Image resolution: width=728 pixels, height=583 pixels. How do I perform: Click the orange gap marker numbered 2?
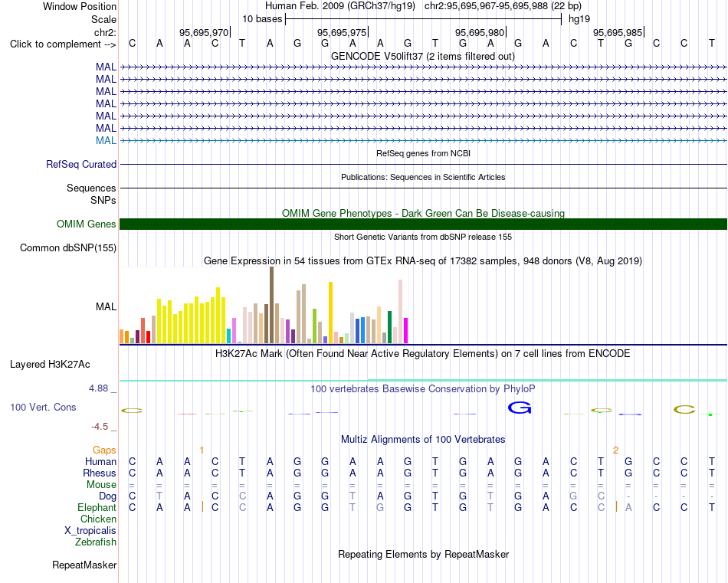(615, 450)
